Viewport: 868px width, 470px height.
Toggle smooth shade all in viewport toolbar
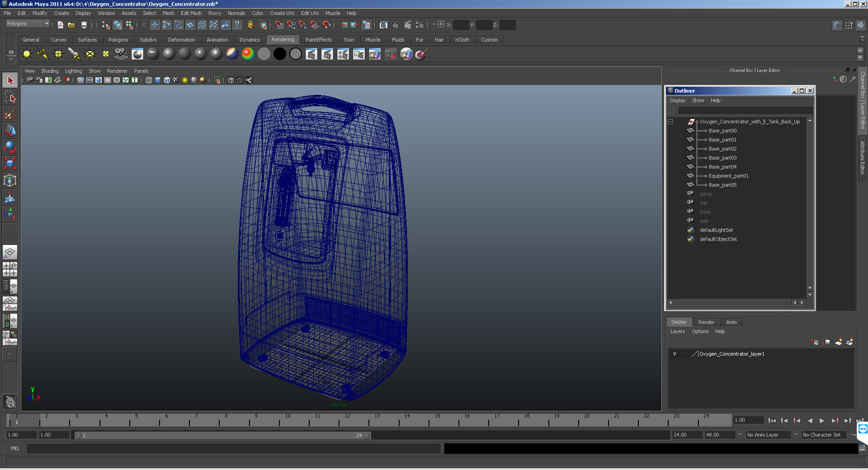pos(158,80)
